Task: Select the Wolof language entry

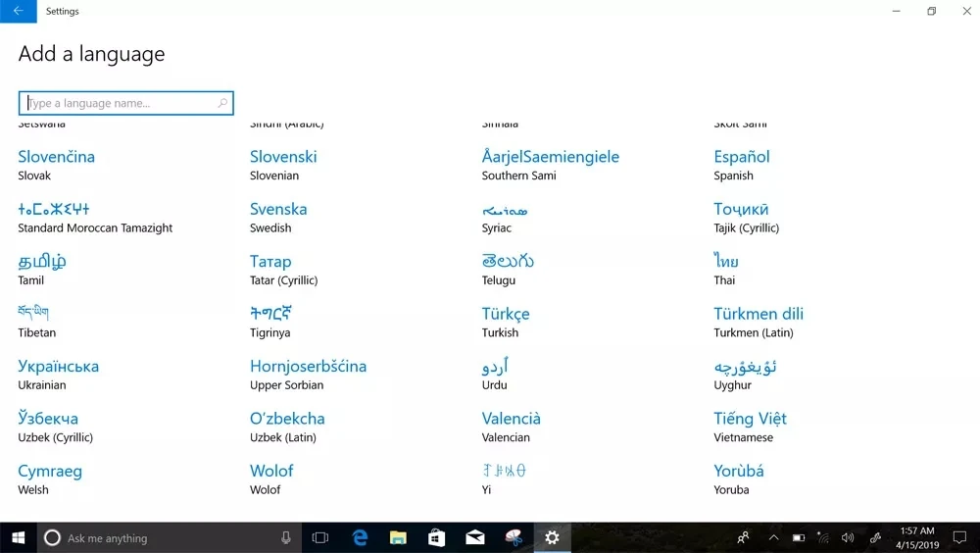Action: click(x=271, y=479)
